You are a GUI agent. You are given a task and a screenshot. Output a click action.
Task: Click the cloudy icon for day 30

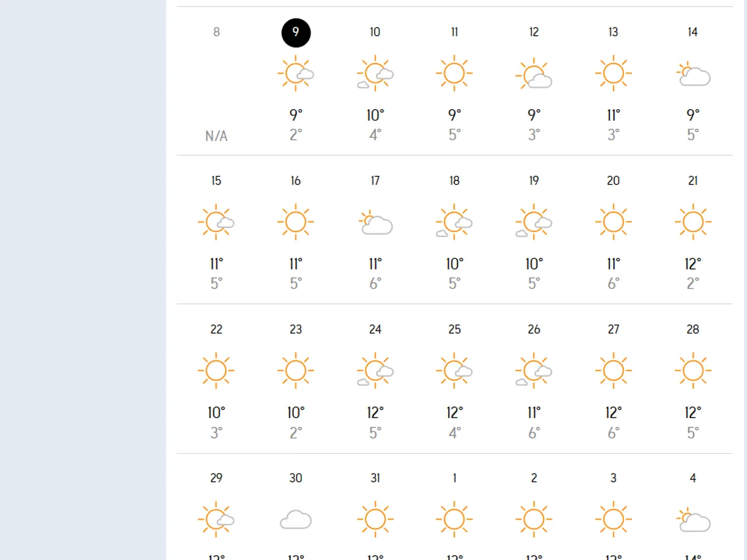click(x=296, y=520)
